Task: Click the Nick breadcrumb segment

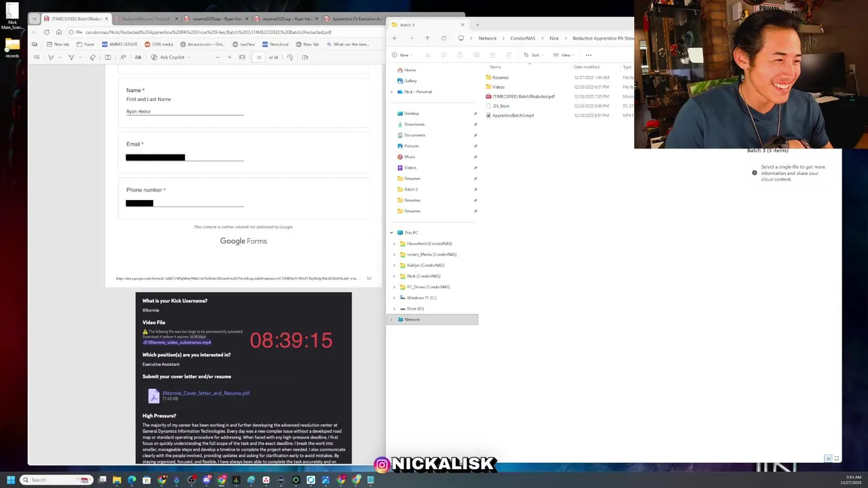Action: coord(554,38)
